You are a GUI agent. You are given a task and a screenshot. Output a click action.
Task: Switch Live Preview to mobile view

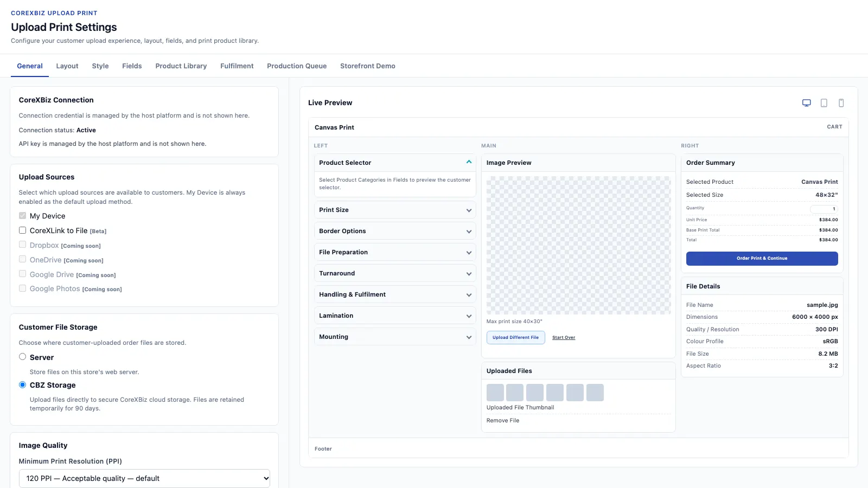click(x=841, y=103)
